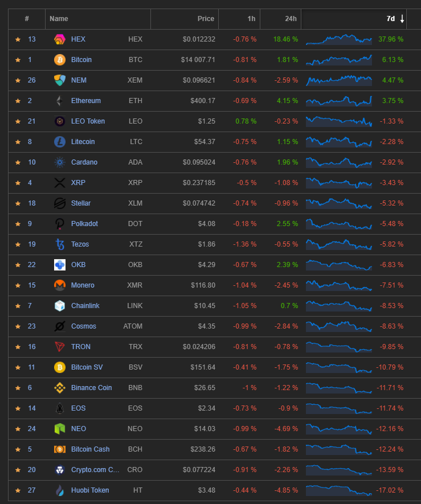Sort table by the Price column header

pyautogui.click(x=185, y=19)
